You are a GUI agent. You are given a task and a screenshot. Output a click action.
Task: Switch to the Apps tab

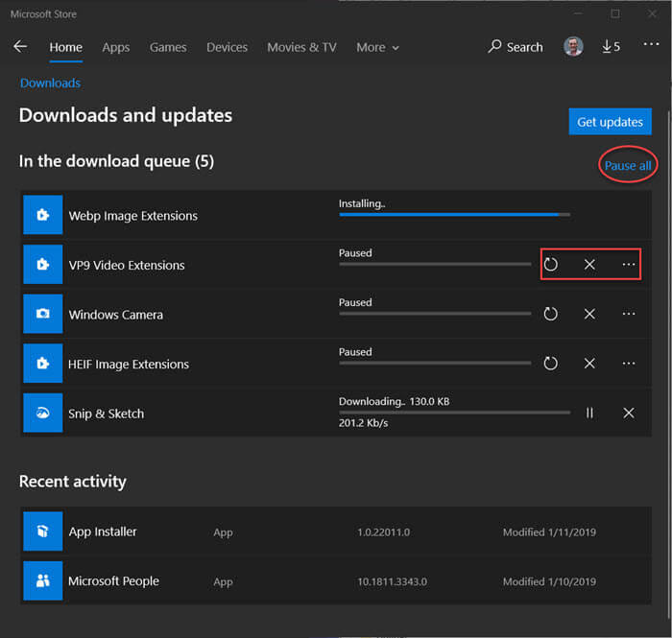click(x=116, y=47)
